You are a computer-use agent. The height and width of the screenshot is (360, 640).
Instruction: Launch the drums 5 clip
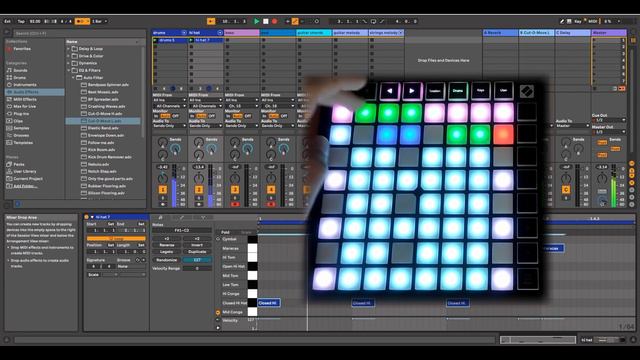(x=155, y=40)
